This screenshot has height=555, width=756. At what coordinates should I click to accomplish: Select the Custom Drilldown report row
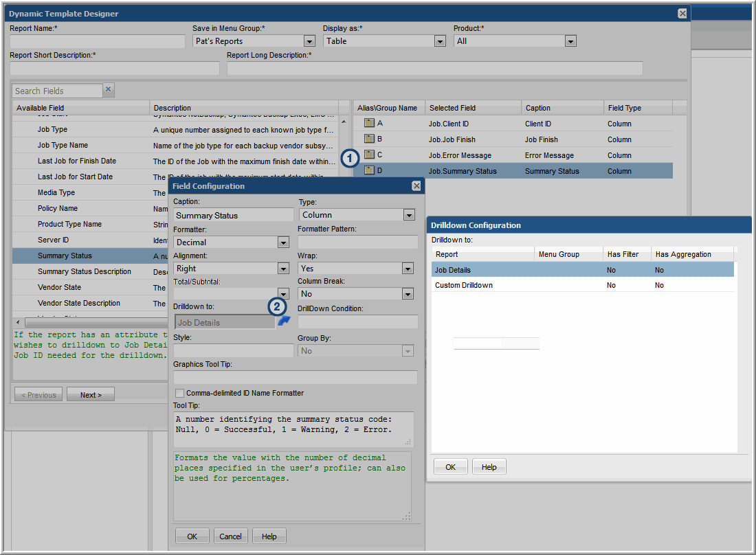(464, 285)
